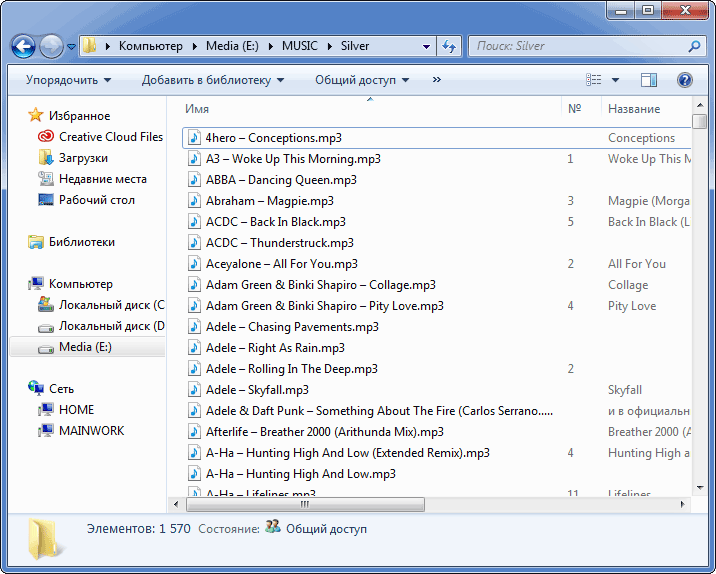Open Creative Cloud Files in favorites

pos(110,137)
